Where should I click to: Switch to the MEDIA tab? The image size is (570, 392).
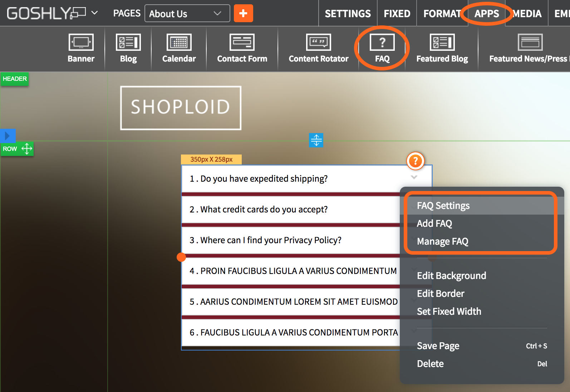tap(527, 14)
